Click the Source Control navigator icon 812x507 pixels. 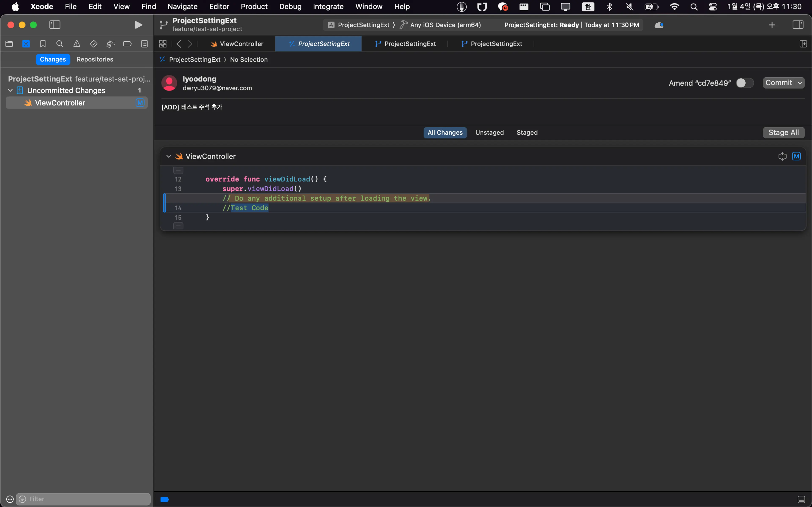tap(26, 44)
